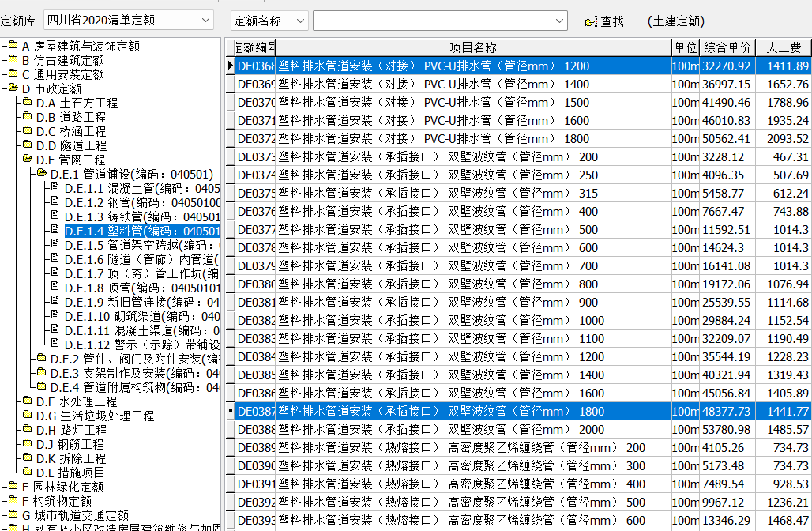Image resolution: width=812 pixels, height=531 pixels.
Task: Click the 项目名称 column header
Action: tap(473, 47)
